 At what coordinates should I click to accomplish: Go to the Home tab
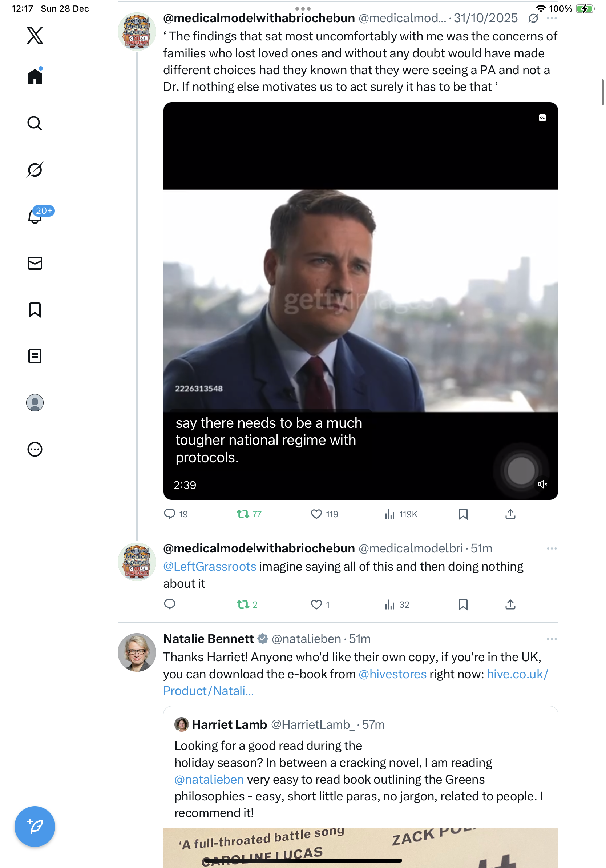pyautogui.click(x=35, y=77)
